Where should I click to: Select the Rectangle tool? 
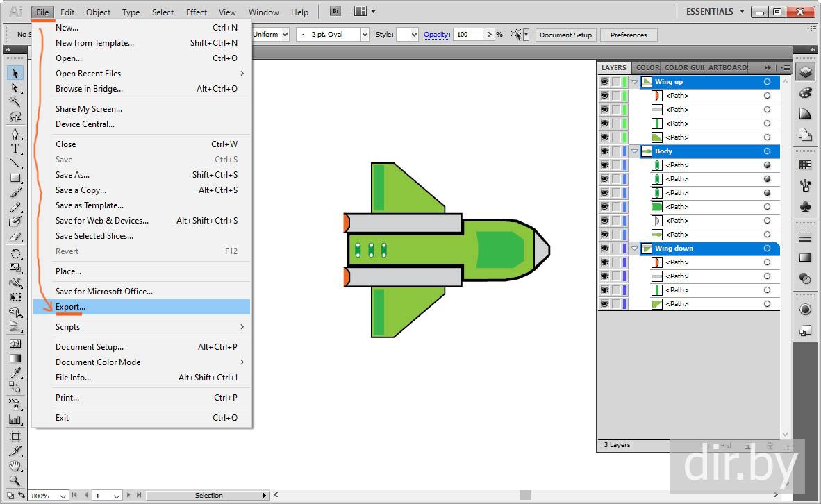15,178
